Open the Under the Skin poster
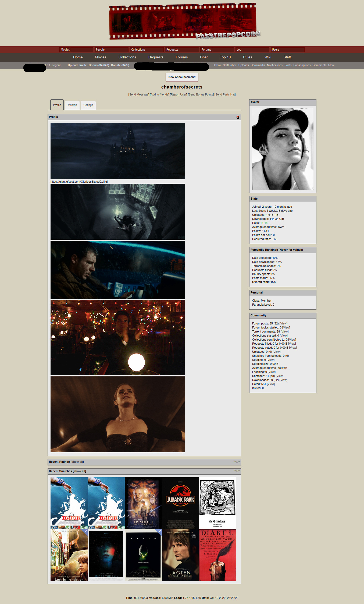Viewport: 364px width, 604px height. click(106, 555)
